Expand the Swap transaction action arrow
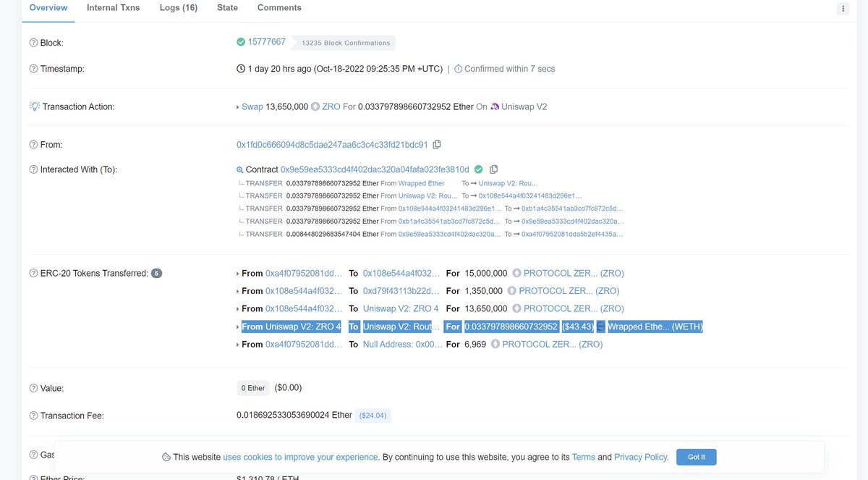 pos(238,106)
